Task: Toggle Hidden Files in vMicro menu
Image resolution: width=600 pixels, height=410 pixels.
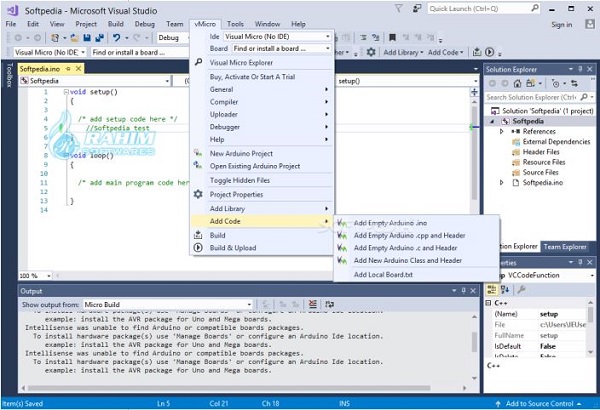Action: pyautogui.click(x=241, y=180)
